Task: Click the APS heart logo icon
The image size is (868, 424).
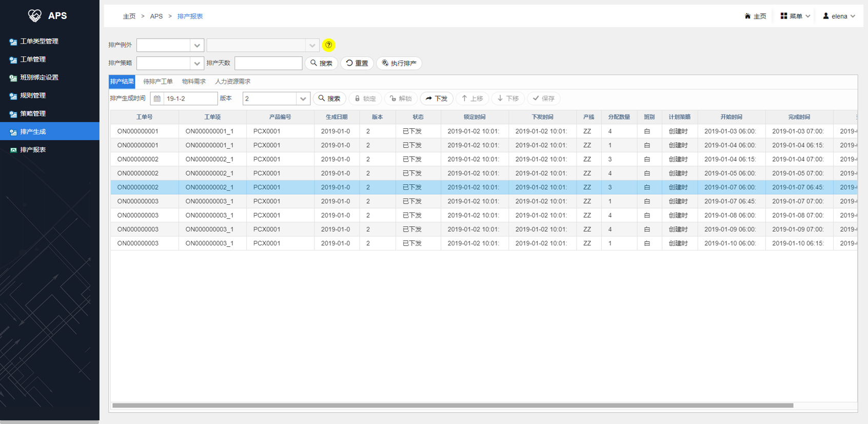Action: pos(34,16)
